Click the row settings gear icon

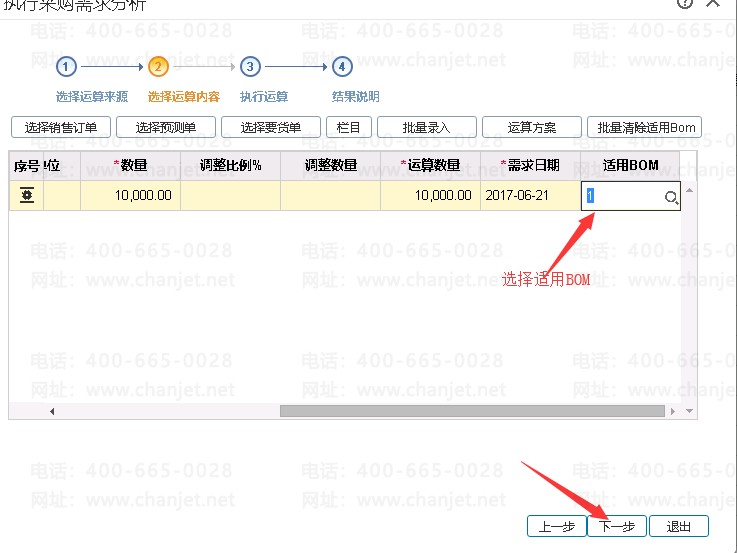(x=27, y=195)
